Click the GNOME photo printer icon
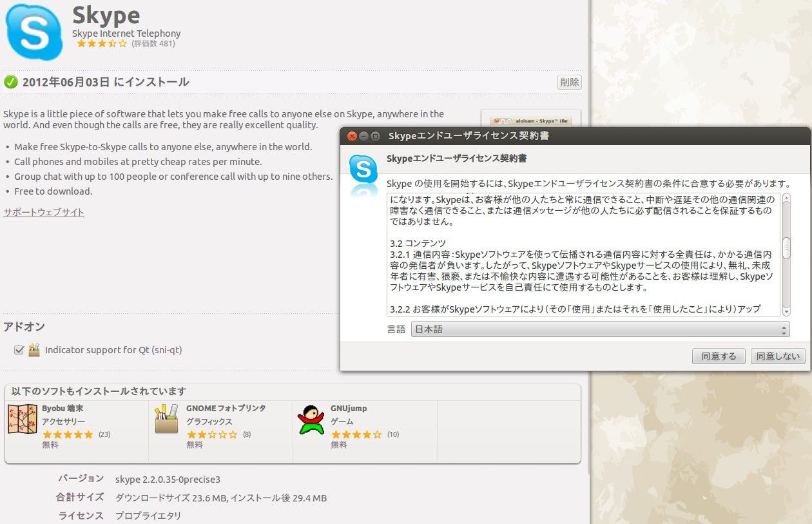The height and width of the screenshot is (524, 812). tap(167, 419)
